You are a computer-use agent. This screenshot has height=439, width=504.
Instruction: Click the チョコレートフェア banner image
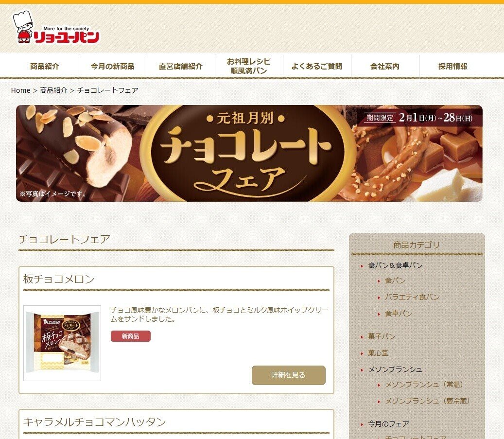[x=249, y=154]
